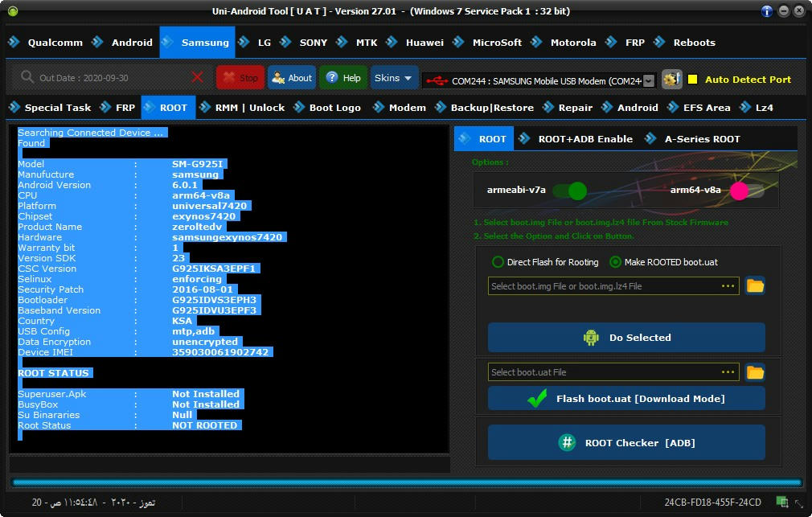This screenshot has height=517, width=812.
Task: Browse for boot.uat with folder icon
Action: tap(755, 372)
